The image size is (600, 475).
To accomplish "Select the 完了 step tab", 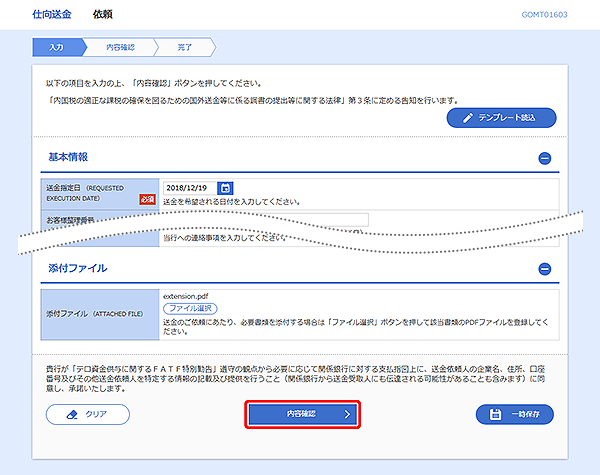I will 184,47.
